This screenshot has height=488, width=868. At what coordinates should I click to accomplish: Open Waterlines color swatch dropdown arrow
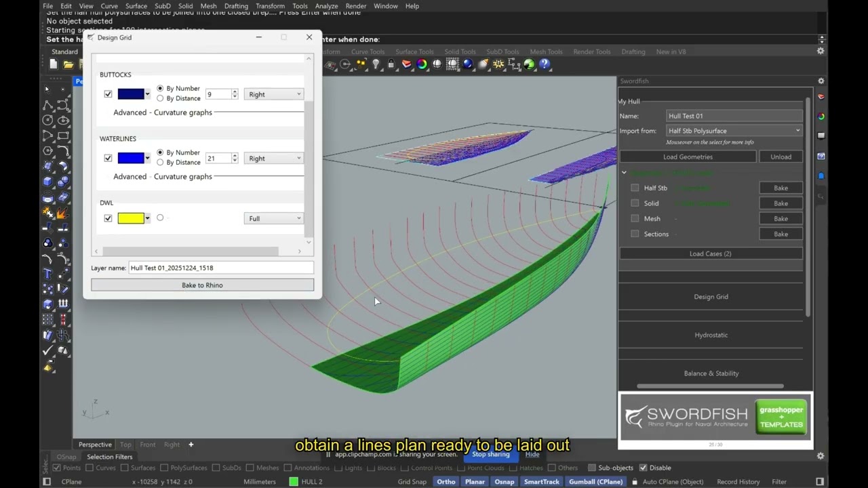[x=147, y=158]
